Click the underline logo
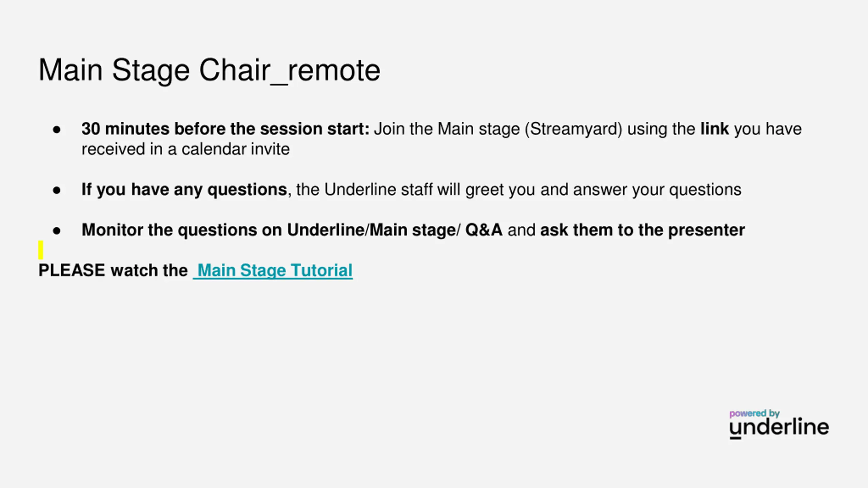Image resolution: width=868 pixels, height=488 pixels. coord(779,428)
